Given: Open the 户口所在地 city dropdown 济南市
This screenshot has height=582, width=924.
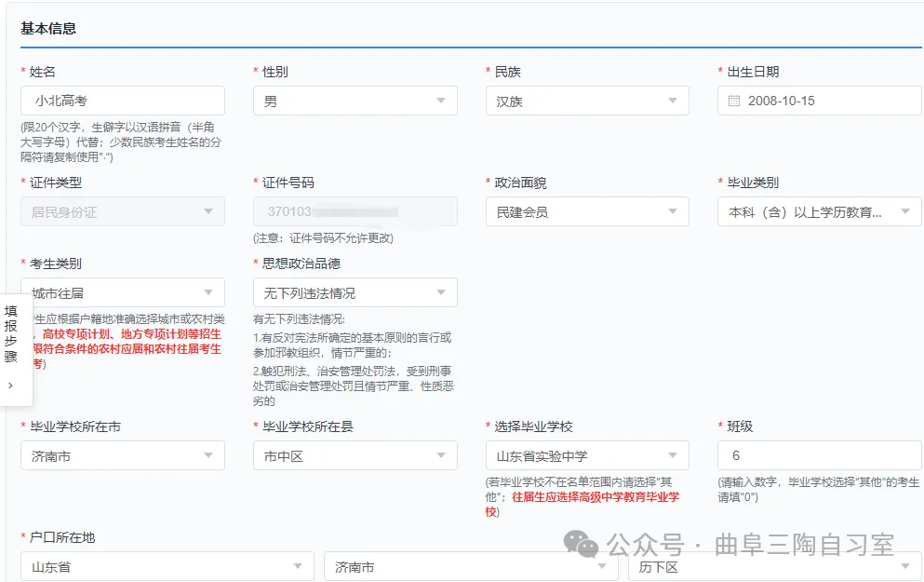Looking at the screenshot, I should pyautogui.click(x=471, y=567).
